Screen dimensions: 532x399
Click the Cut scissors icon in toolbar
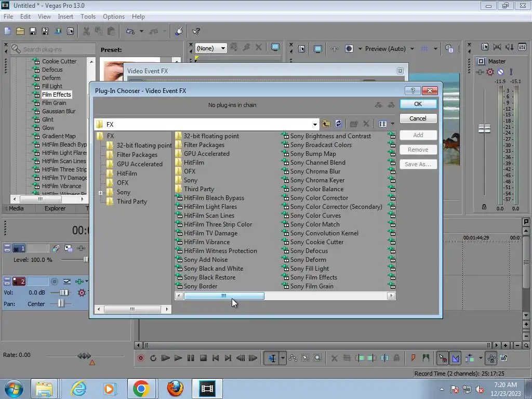point(86,31)
